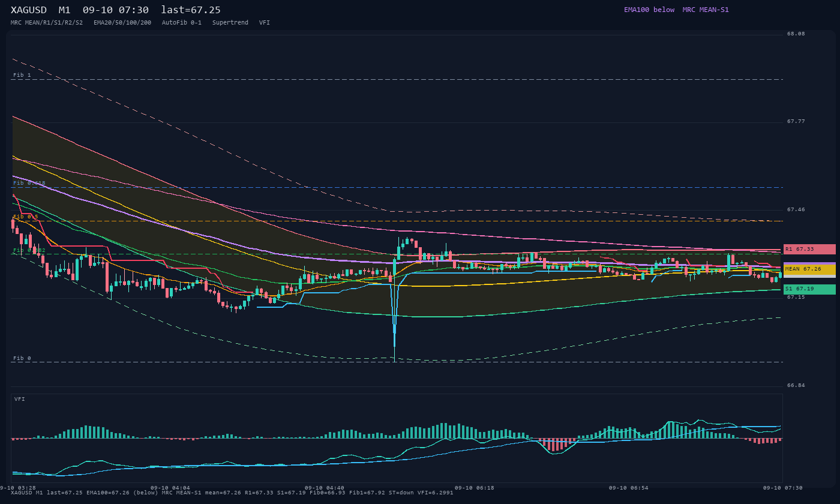Select the 'Supertrend' indicator legend

point(230,23)
